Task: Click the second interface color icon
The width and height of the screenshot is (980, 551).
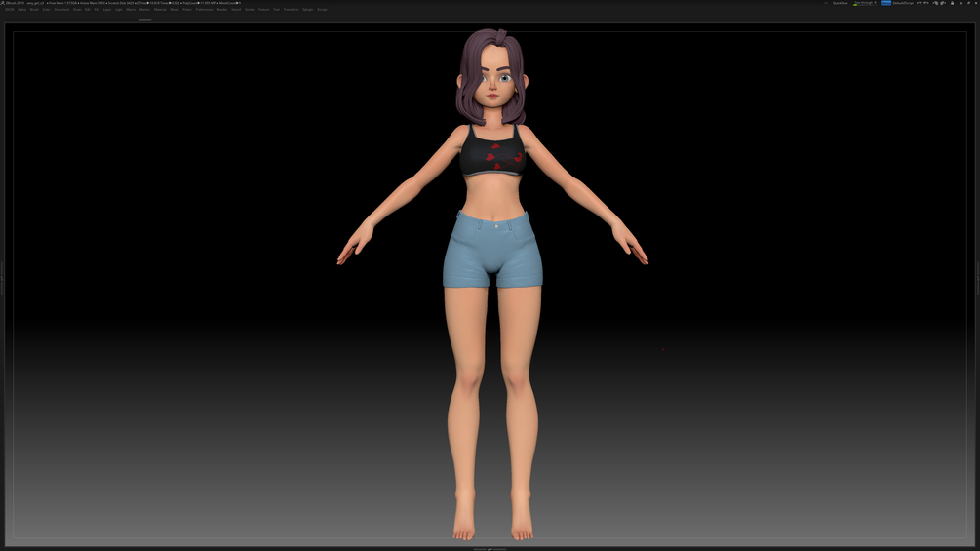Action: tap(943, 3)
